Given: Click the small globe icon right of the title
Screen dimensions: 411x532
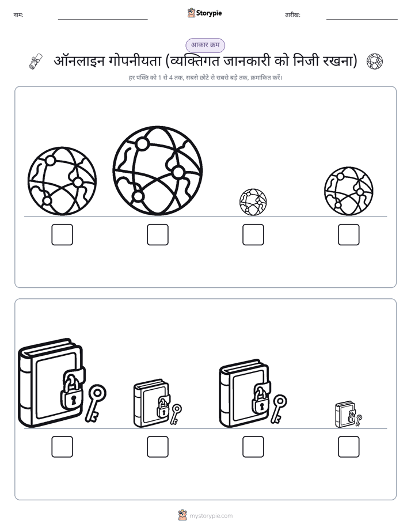Looking at the screenshot, I should (375, 62).
